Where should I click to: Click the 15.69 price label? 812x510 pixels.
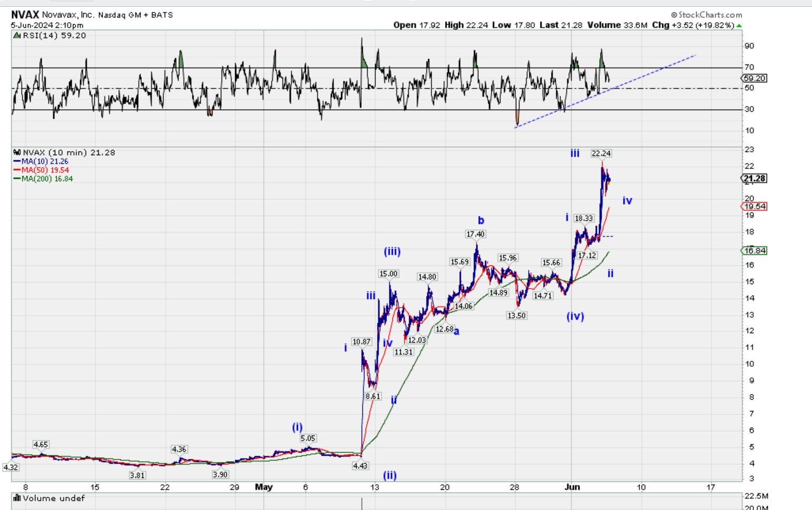coord(460,262)
